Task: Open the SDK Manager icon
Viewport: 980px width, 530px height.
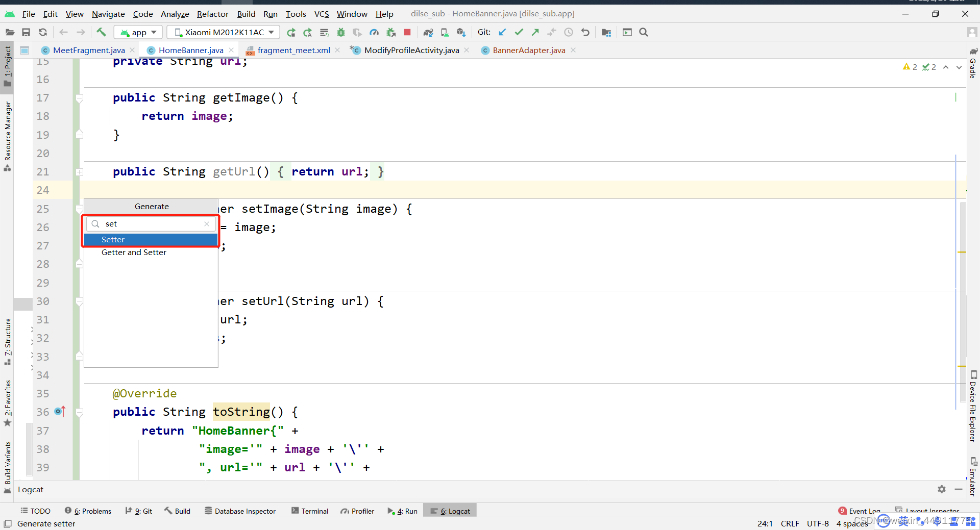Action: pyautogui.click(x=461, y=32)
